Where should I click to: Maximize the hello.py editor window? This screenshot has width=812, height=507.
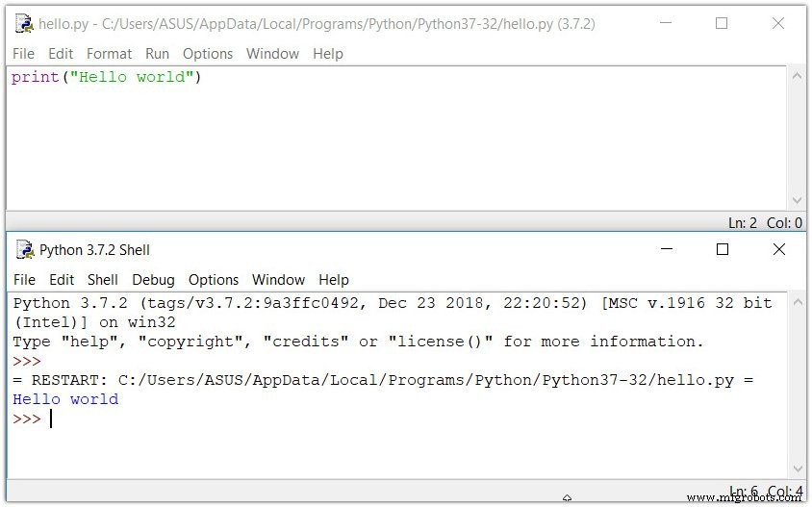(x=722, y=23)
